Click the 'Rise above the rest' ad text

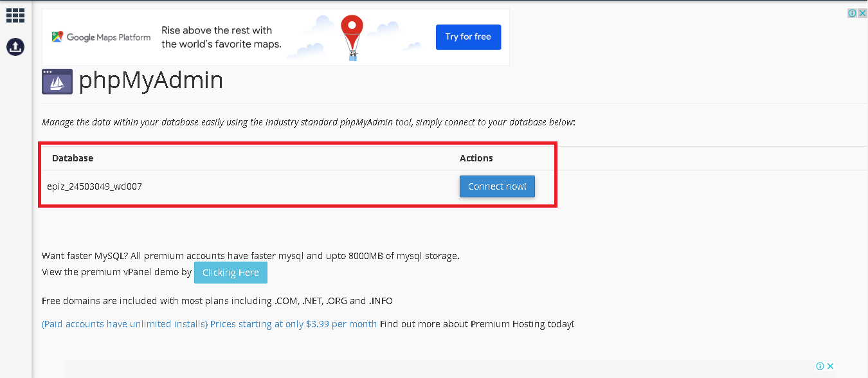[x=221, y=37]
